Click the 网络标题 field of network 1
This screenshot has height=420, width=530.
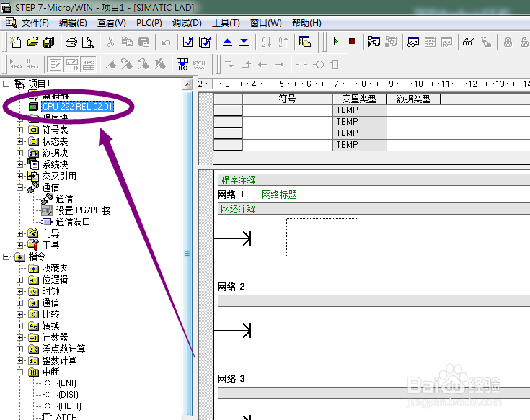pyautogui.click(x=279, y=195)
